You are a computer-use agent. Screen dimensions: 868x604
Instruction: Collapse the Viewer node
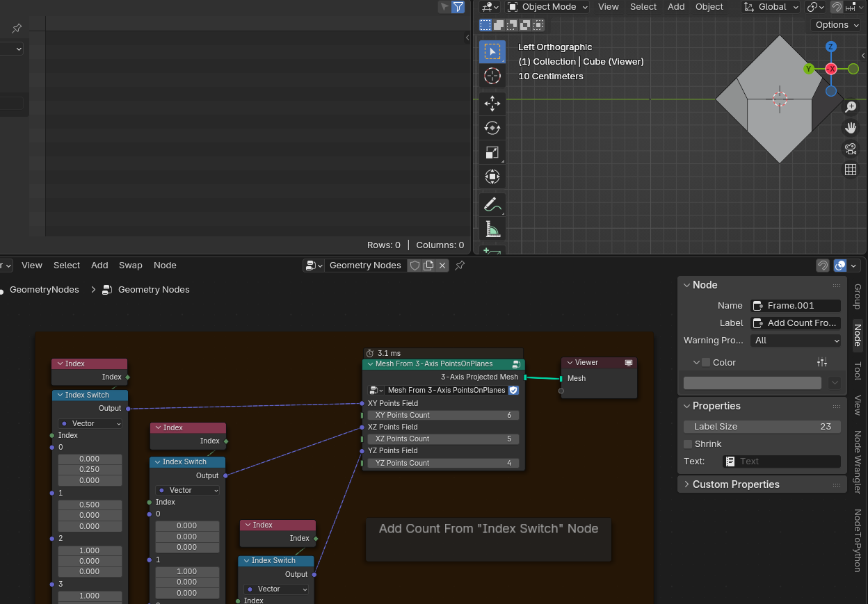click(x=570, y=362)
